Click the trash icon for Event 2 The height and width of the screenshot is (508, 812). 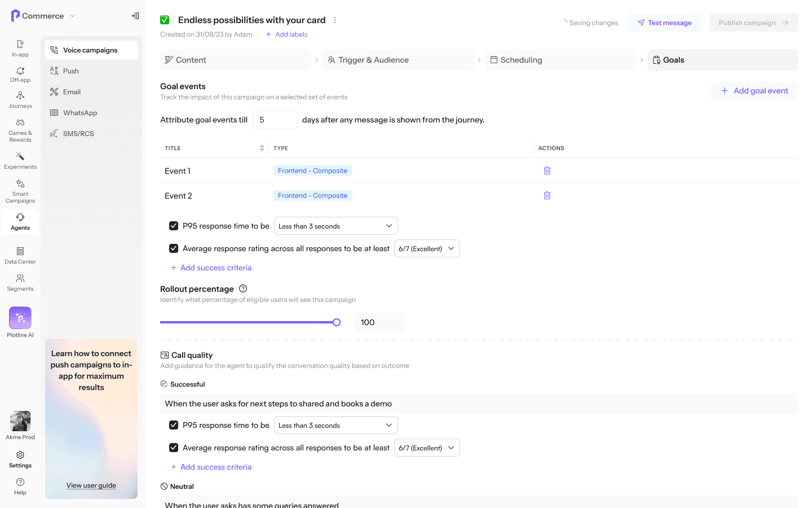pyautogui.click(x=547, y=195)
